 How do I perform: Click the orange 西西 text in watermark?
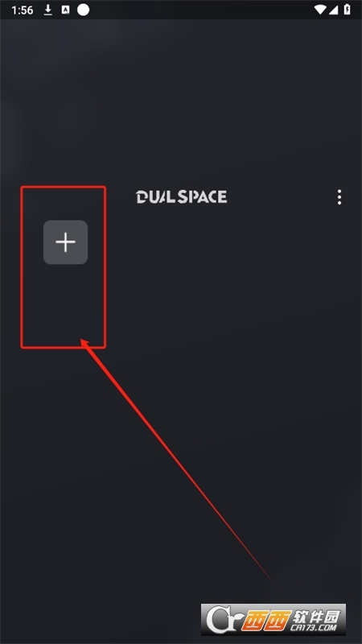tap(266, 620)
